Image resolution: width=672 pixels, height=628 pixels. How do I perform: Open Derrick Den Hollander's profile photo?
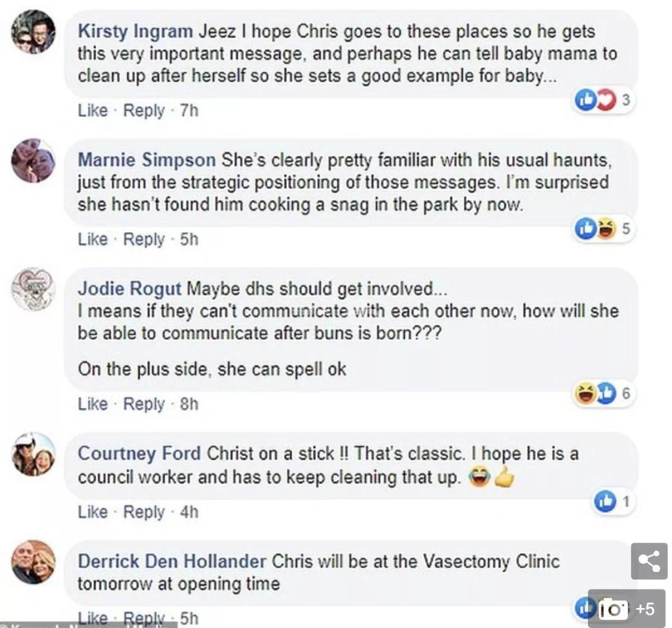34,562
